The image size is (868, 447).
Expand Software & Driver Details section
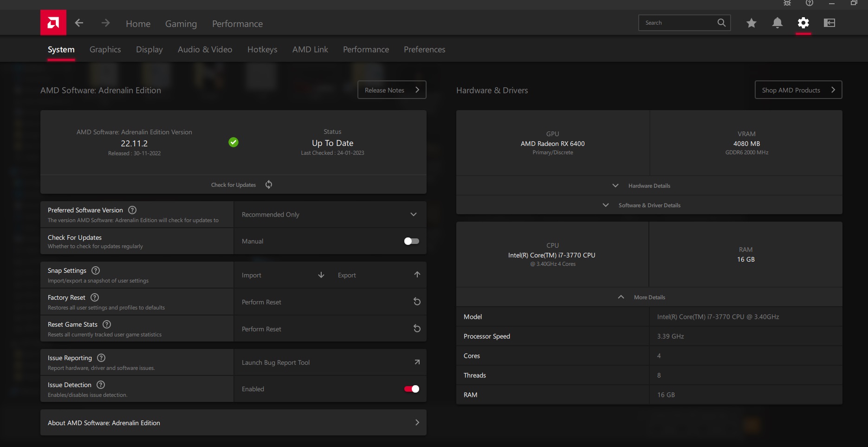(649, 205)
